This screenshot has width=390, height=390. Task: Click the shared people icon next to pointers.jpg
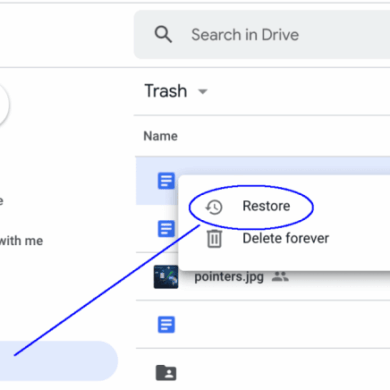[280, 276]
